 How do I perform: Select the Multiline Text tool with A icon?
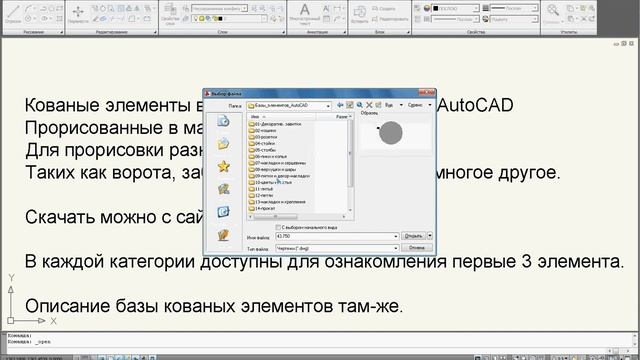(x=304, y=13)
